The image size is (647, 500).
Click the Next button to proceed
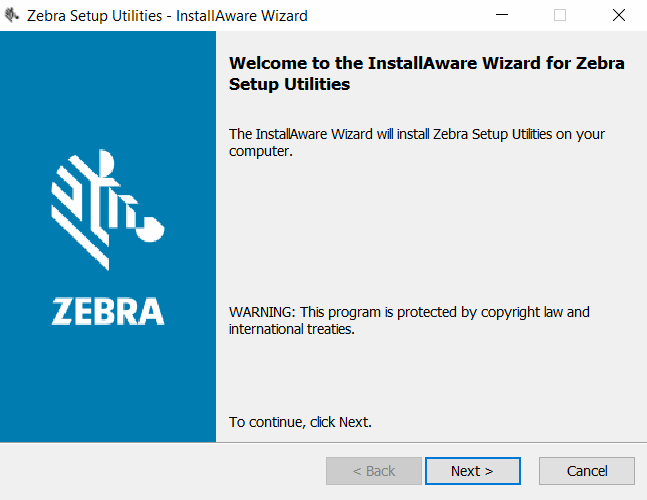(472, 471)
